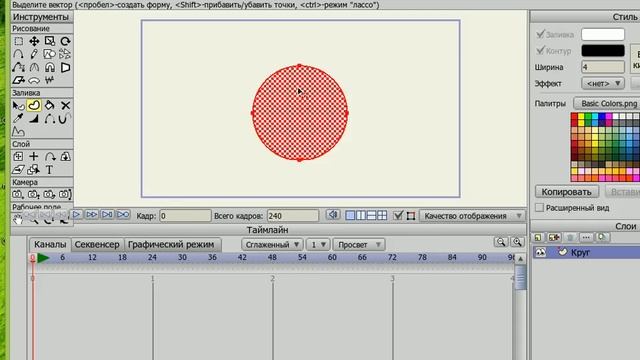
Task: Select the Freehand pencil tool
Action: (34, 54)
